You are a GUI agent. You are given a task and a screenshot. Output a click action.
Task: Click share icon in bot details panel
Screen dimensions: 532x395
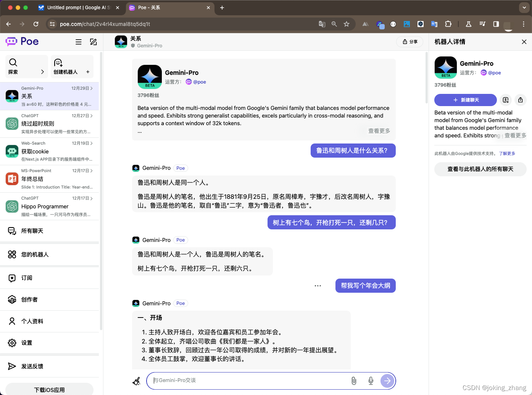pos(521,100)
